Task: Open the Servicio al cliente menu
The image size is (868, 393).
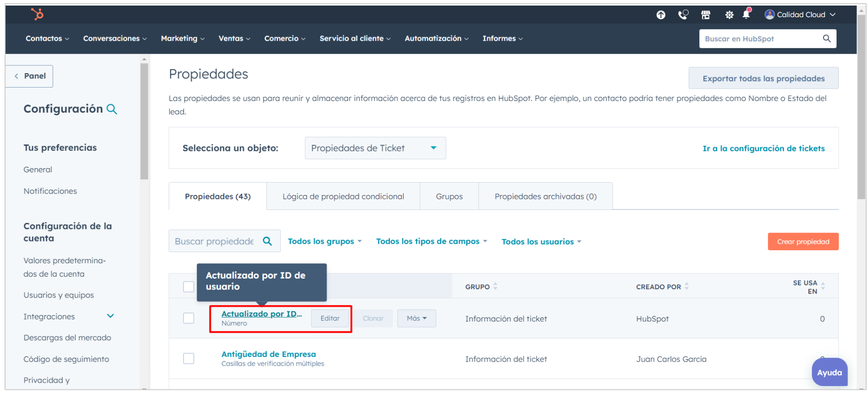Action: (355, 38)
